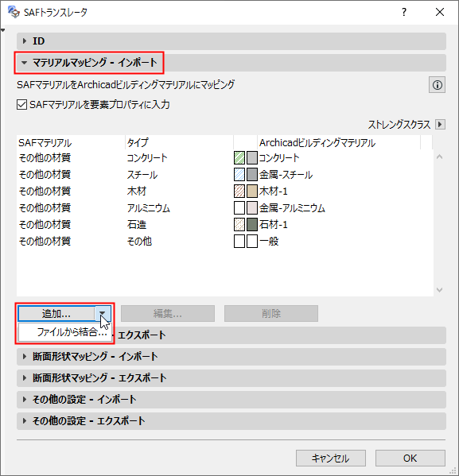Click list scrollbar up arrow
This screenshot has width=459, height=476.
(x=440, y=157)
